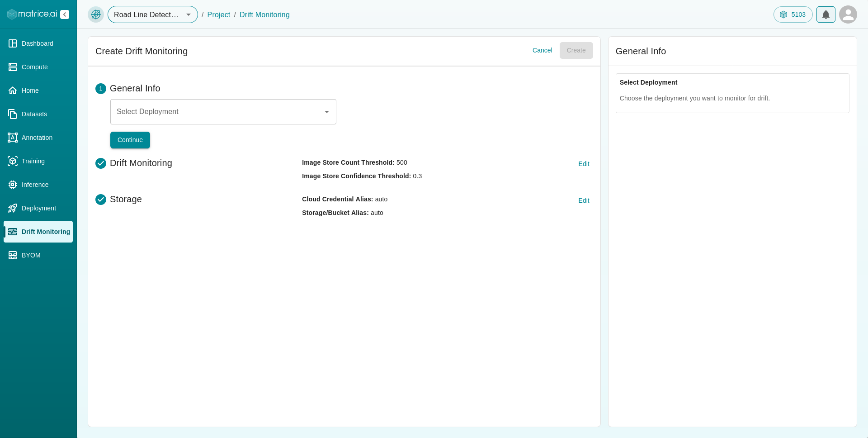
Task: Open the Training menu item
Action: point(38,161)
